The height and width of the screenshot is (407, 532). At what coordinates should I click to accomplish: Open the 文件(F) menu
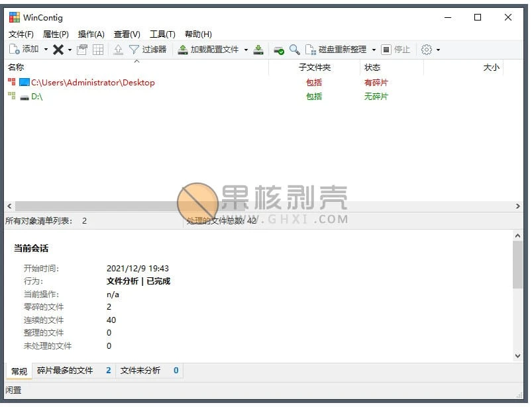click(21, 34)
